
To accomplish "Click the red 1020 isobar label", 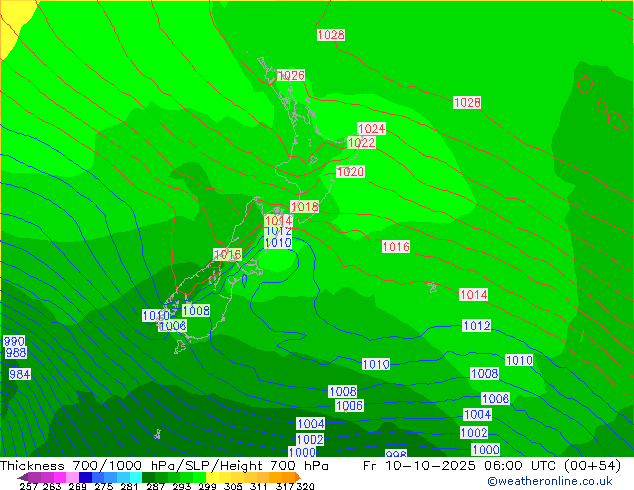I will pos(351,171).
